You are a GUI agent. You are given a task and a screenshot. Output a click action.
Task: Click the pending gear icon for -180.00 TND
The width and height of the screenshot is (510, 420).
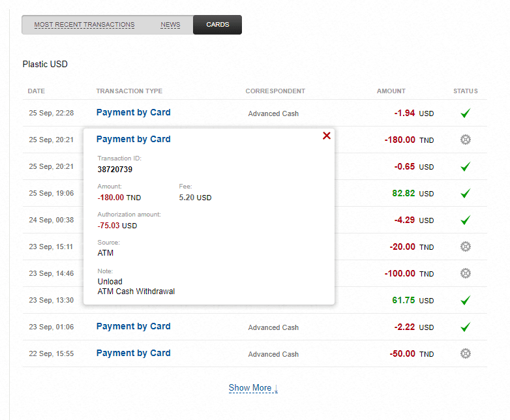coord(465,140)
